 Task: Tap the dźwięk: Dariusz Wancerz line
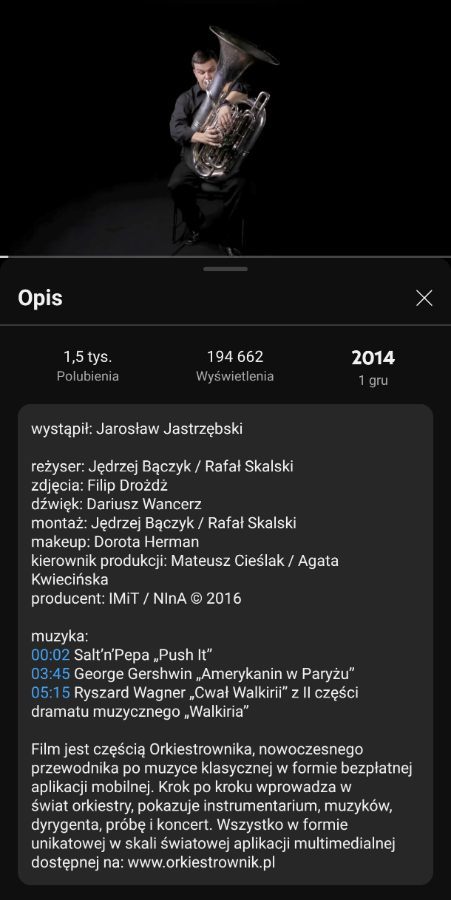[x=116, y=505]
